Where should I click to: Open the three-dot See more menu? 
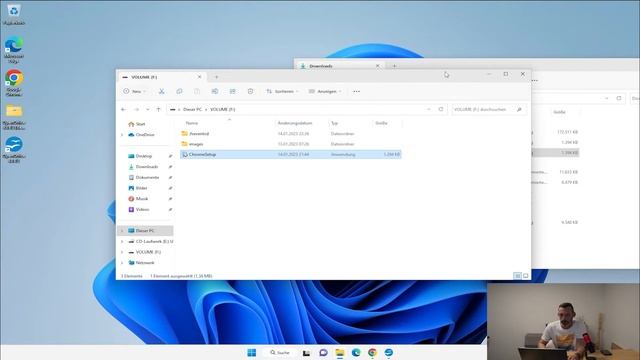(x=356, y=91)
